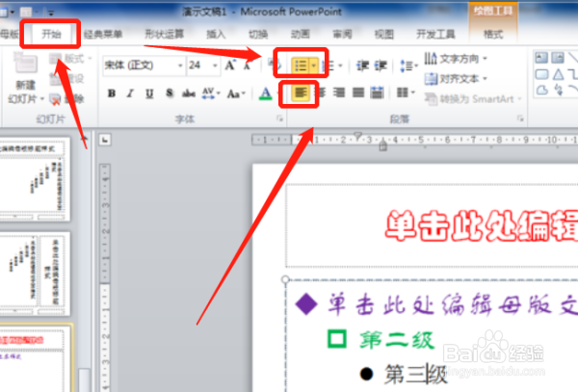Switch to the 审阅 (Review) tab

[342, 35]
